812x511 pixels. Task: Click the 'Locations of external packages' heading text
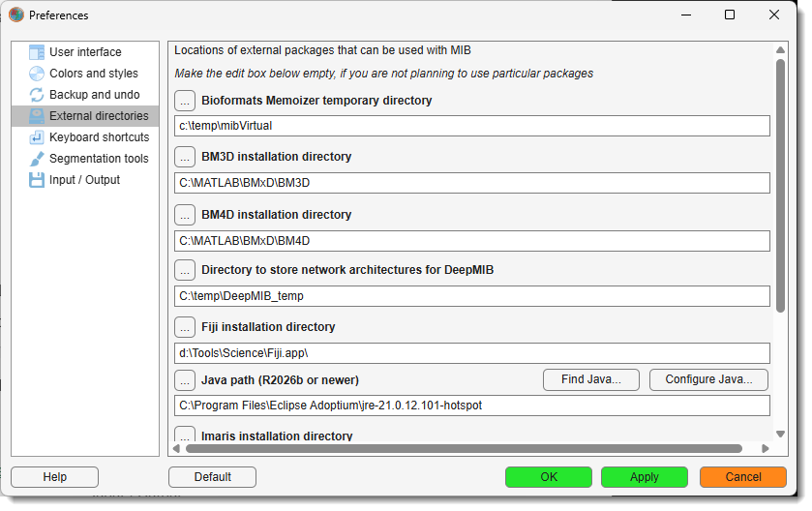[x=322, y=50]
